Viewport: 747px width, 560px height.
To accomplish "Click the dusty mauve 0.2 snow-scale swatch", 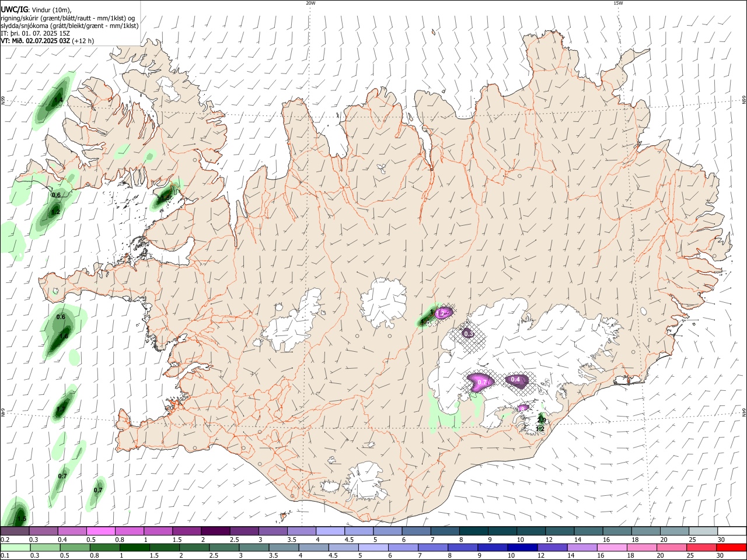I will pos(15,531).
